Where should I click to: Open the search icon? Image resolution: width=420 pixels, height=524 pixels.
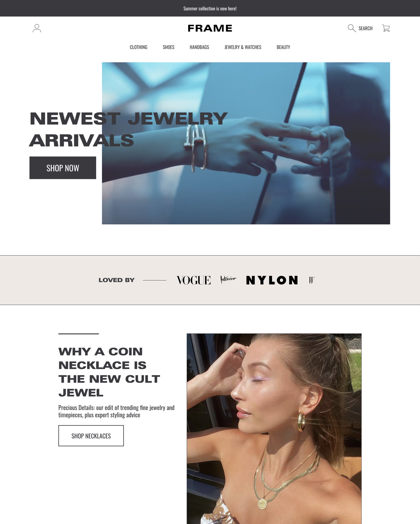(x=351, y=28)
